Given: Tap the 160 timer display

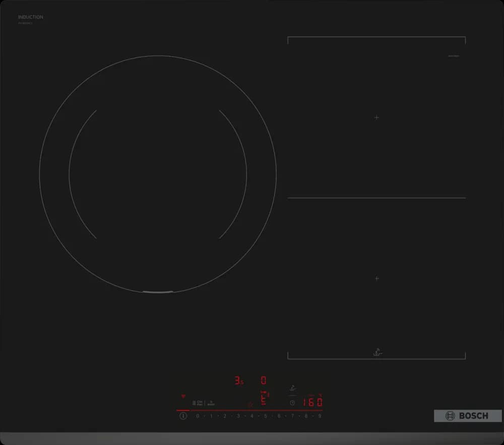Looking at the screenshot, I should tap(312, 403).
